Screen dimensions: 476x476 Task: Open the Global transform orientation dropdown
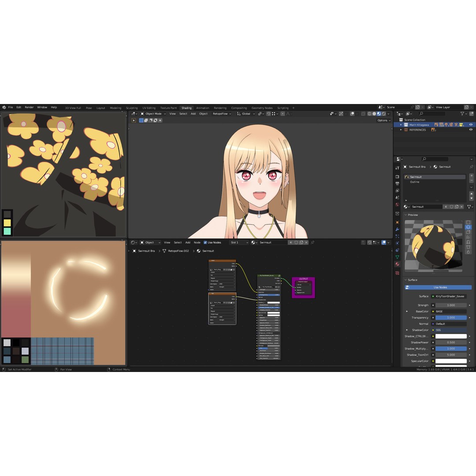coord(246,114)
